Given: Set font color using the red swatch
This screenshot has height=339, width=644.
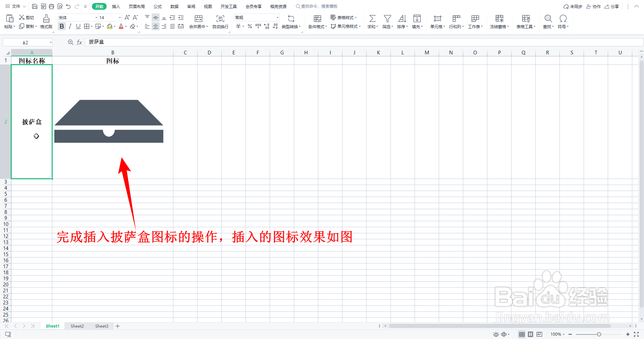Looking at the screenshot, I should coord(121,26).
